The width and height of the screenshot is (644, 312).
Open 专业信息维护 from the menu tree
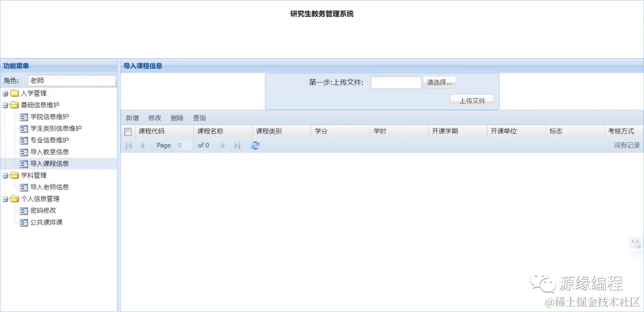49,140
